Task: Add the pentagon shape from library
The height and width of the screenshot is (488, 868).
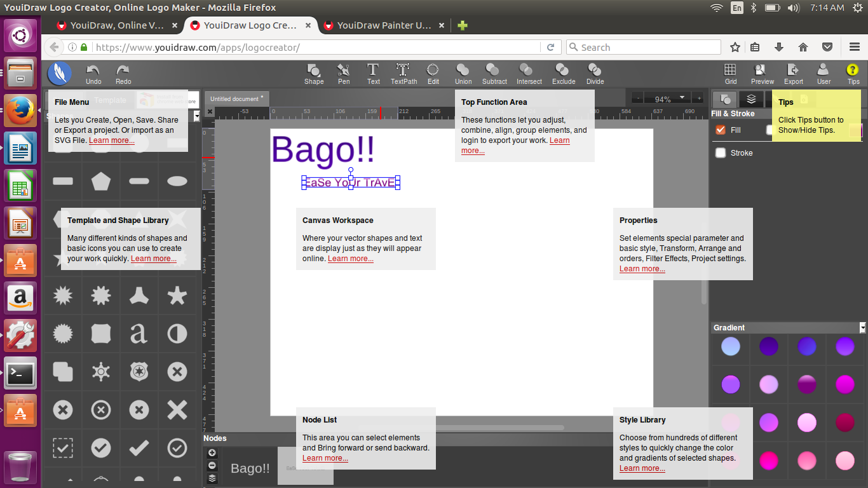Action: pyautogui.click(x=100, y=181)
